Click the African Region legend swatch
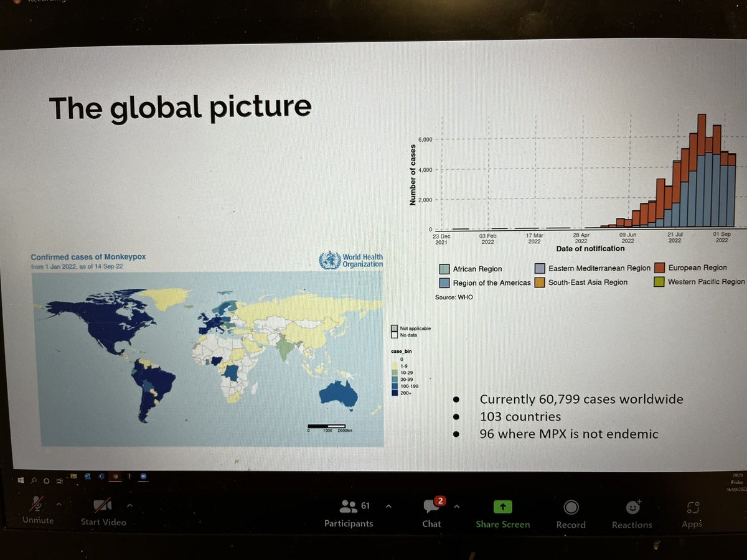 444,269
